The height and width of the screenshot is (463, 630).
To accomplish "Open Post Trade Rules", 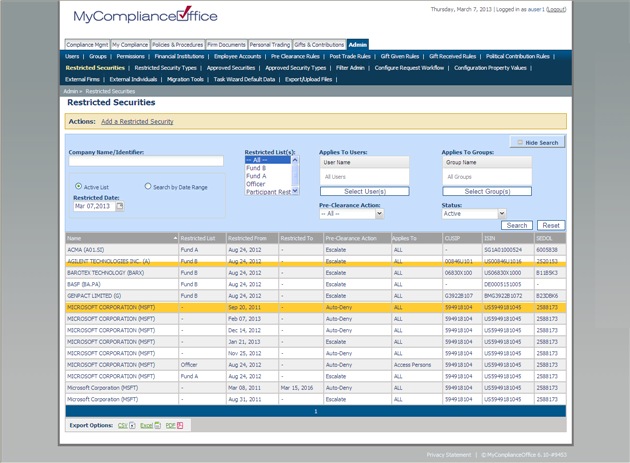I will 350,56.
